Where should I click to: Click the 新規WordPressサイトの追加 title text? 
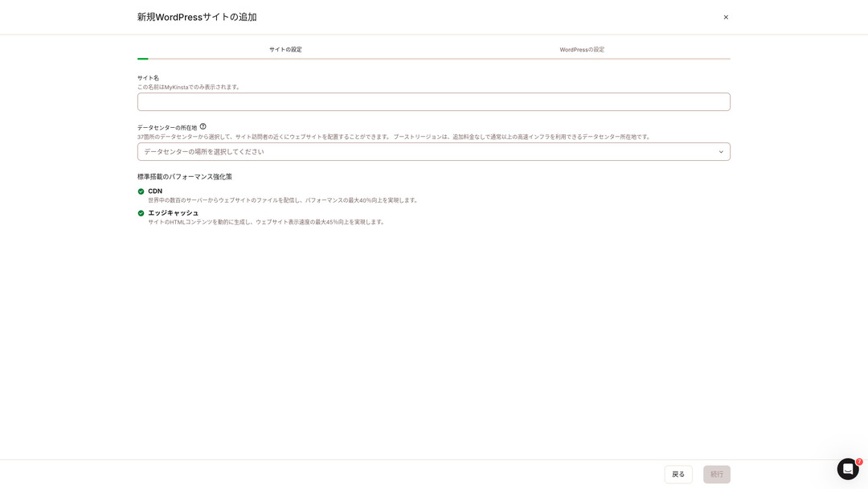tap(197, 17)
